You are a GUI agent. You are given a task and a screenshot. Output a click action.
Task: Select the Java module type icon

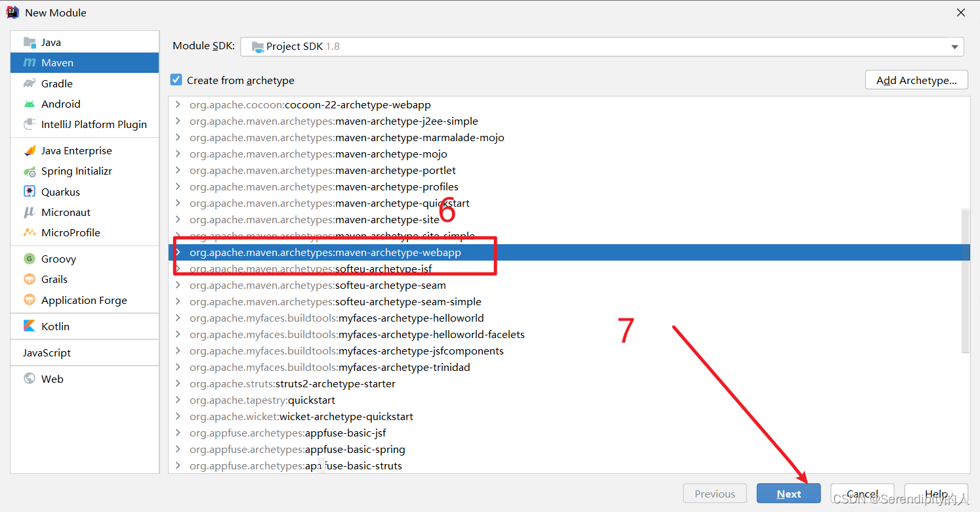pos(30,42)
